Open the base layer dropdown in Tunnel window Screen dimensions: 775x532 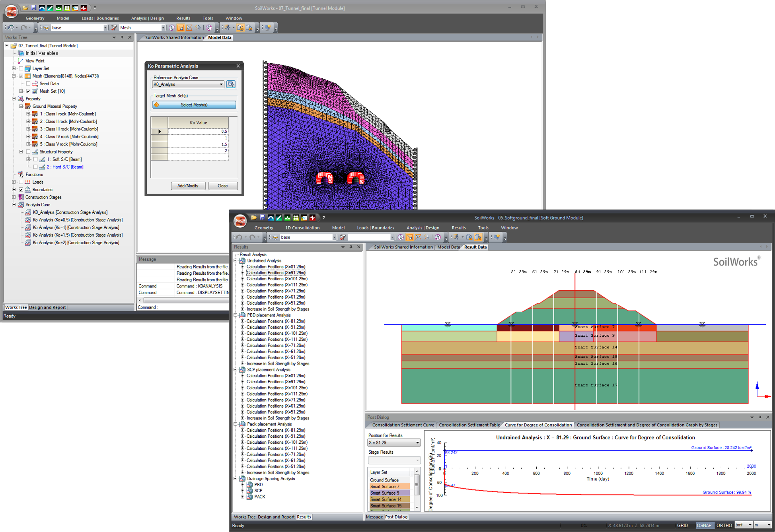[105, 27]
